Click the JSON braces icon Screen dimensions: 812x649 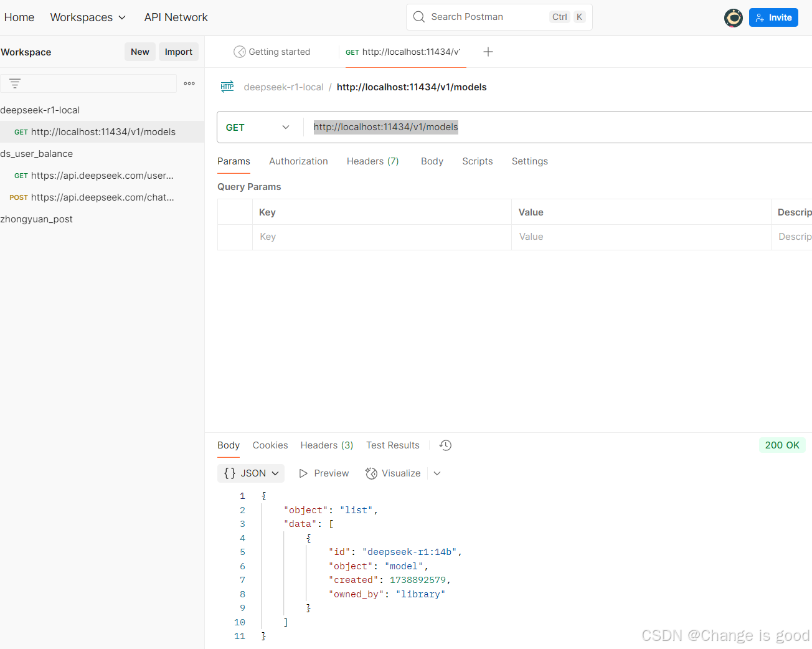[x=230, y=473]
